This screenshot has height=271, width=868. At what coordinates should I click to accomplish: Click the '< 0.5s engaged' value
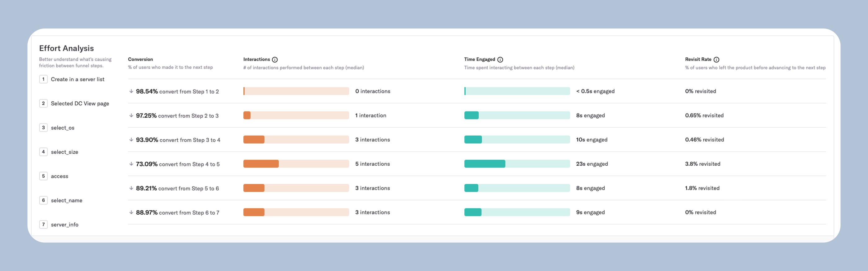tap(596, 91)
